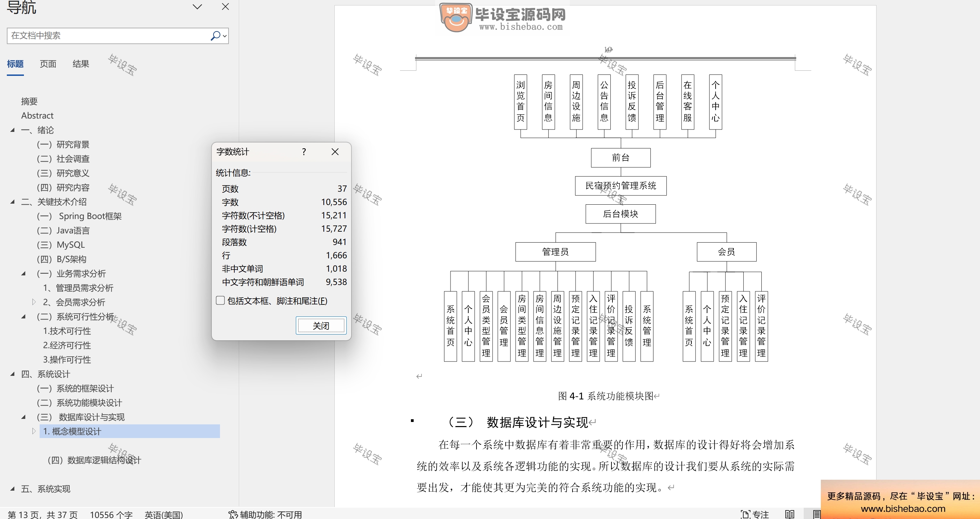
Task: Select the Abstract heading
Action: tap(37, 116)
